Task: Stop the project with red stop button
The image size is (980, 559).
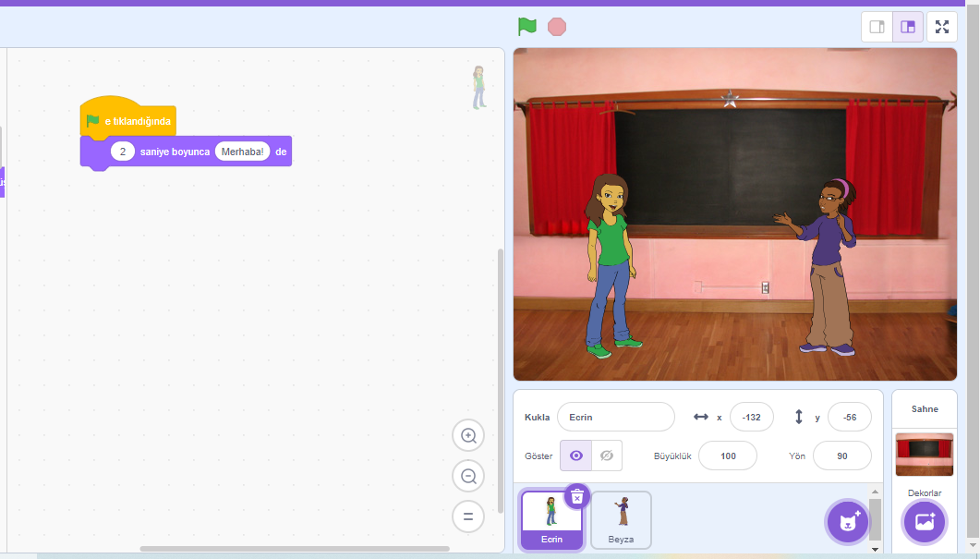Action: click(x=557, y=27)
